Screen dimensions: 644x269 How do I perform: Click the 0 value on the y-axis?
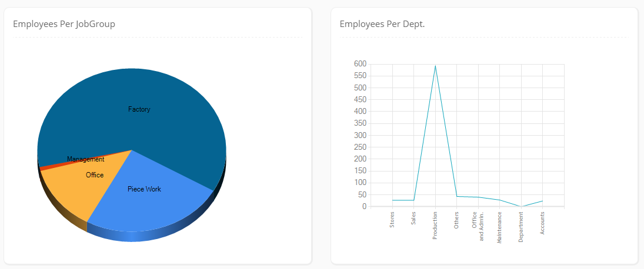pyautogui.click(x=364, y=207)
